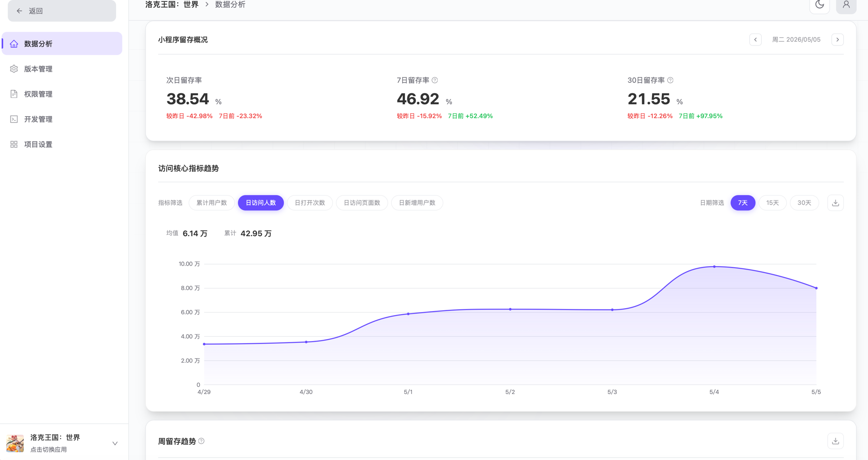Click 较昨日 -42.98% under 次日留存率
Screen dimensions: 868x460
click(x=189, y=116)
